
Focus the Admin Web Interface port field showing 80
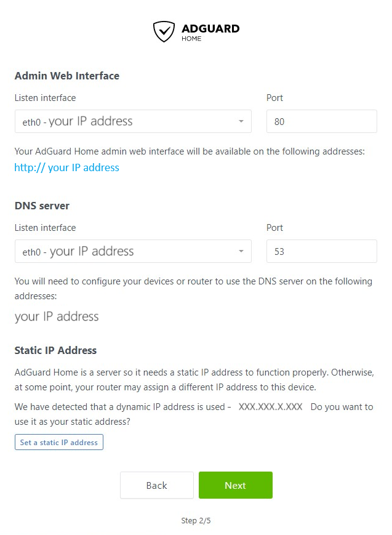point(322,121)
